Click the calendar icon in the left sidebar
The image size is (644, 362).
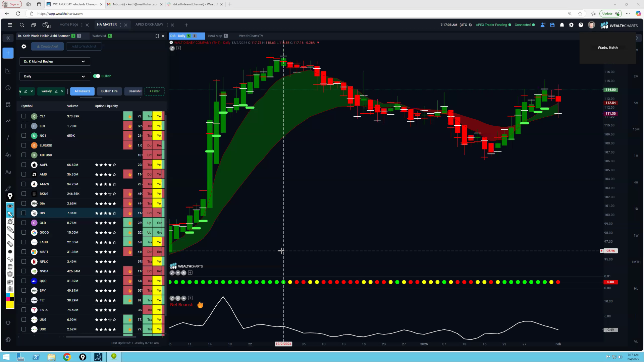(x=8, y=105)
